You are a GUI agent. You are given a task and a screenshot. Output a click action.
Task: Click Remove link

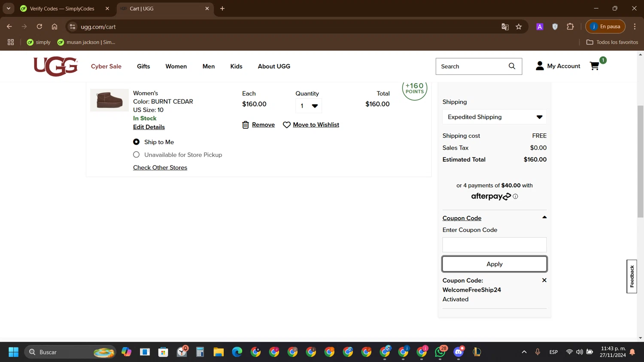point(263,125)
